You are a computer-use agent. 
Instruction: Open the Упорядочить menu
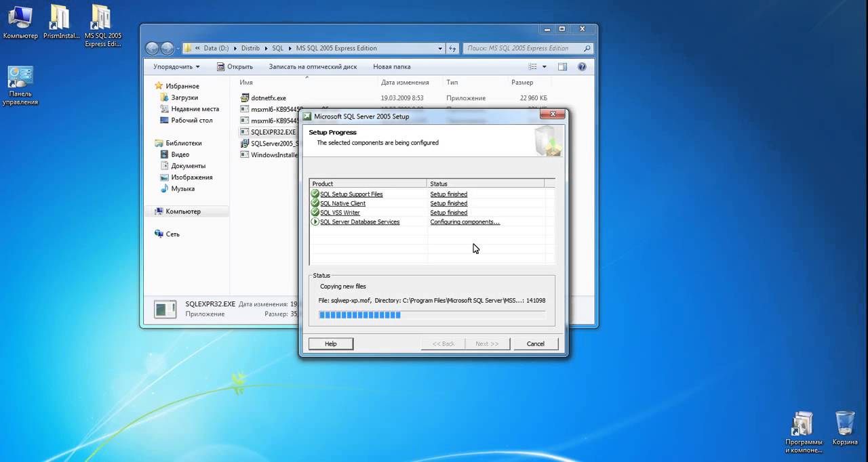[x=176, y=67]
